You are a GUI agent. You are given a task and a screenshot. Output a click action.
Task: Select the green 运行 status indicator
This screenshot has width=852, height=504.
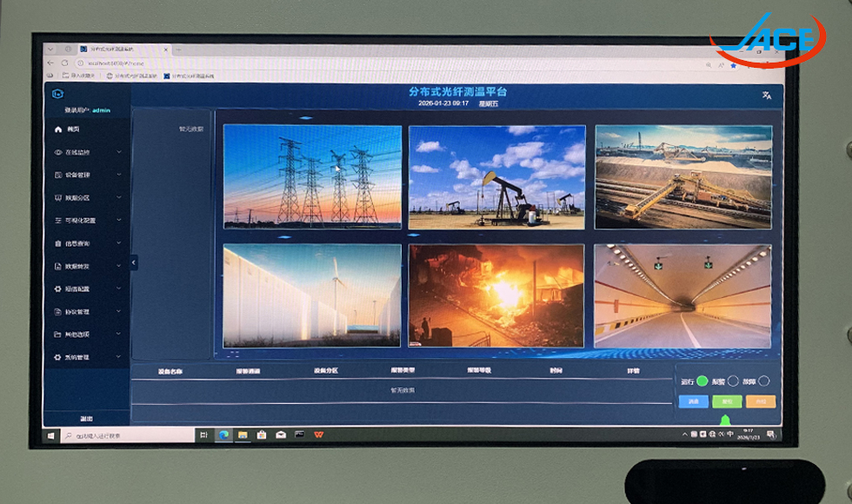click(702, 381)
